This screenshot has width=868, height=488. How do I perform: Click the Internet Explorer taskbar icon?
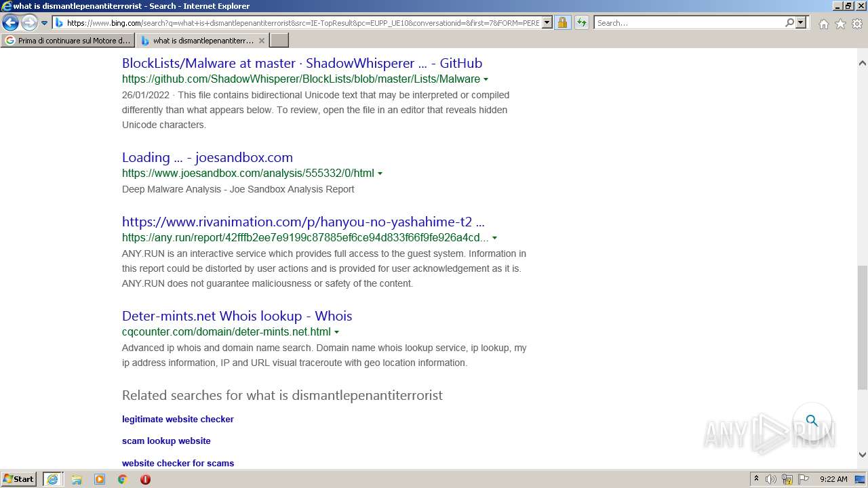52,479
